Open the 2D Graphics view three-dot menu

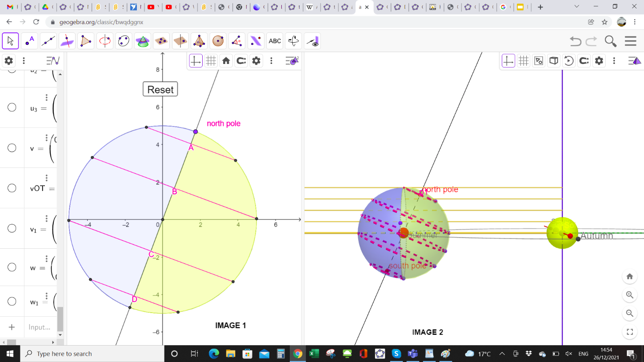272,61
